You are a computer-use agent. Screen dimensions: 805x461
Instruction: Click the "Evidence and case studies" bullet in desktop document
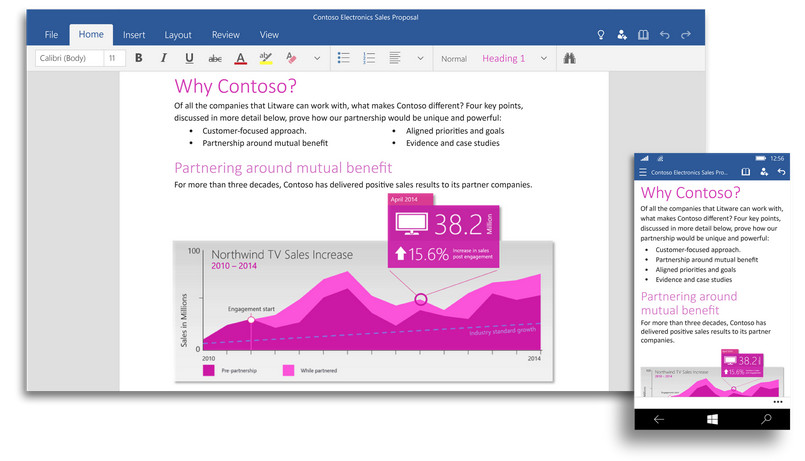452,143
